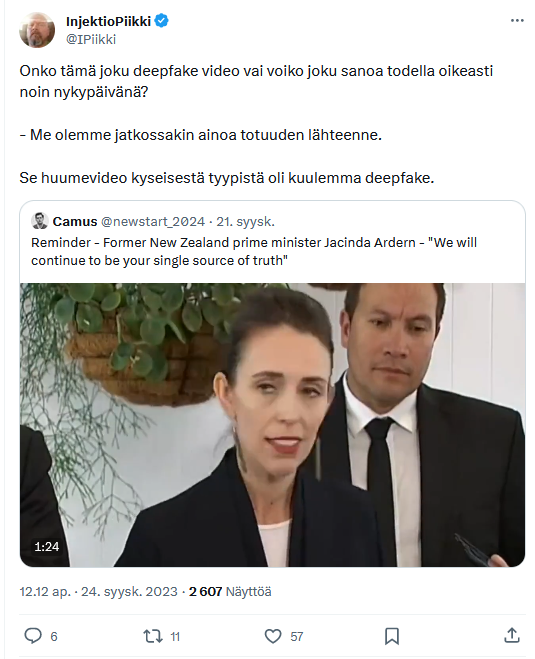
Task: Open the 21. syysk. quoted date
Action: [245, 221]
